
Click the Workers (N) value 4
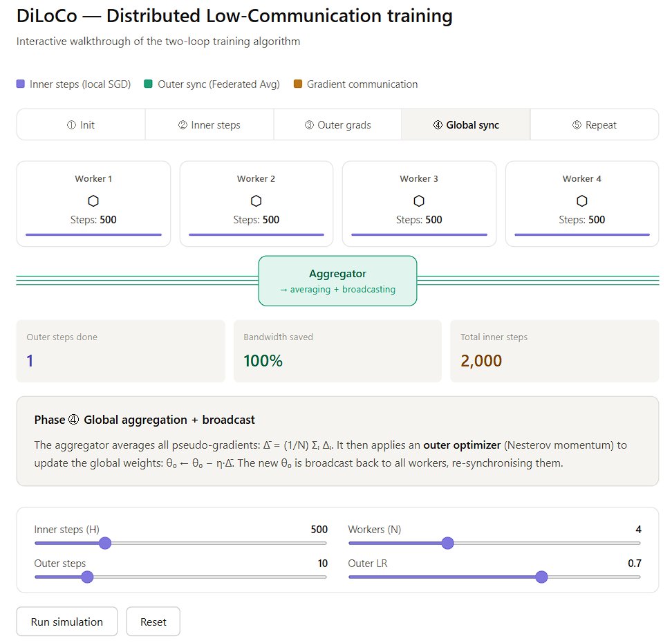pyautogui.click(x=638, y=530)
